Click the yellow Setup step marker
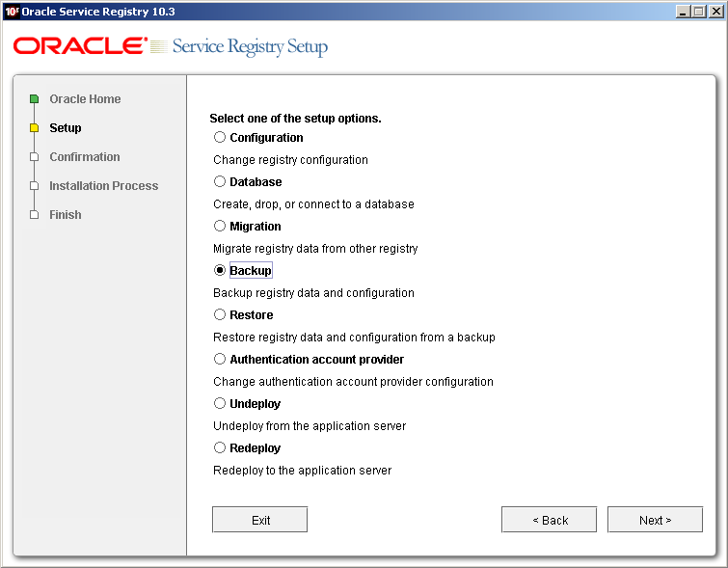 pyautogui.click(x=34, y=127)
